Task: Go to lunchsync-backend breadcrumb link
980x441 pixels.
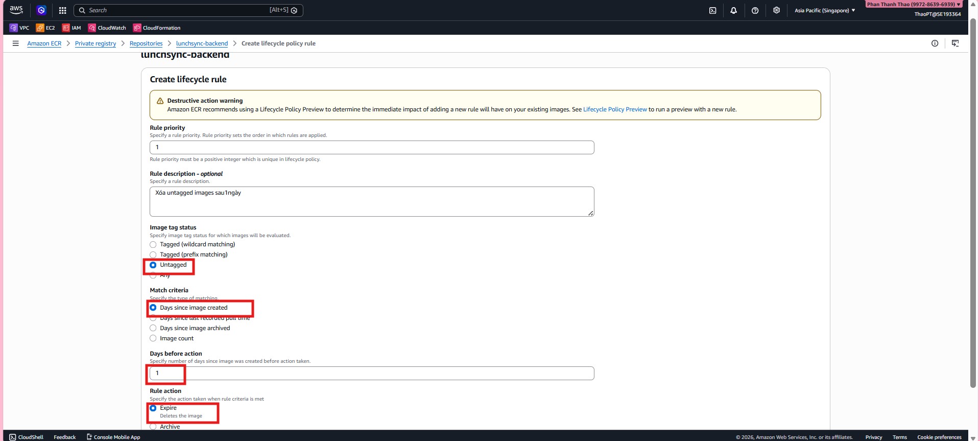Action: [202, 43]
